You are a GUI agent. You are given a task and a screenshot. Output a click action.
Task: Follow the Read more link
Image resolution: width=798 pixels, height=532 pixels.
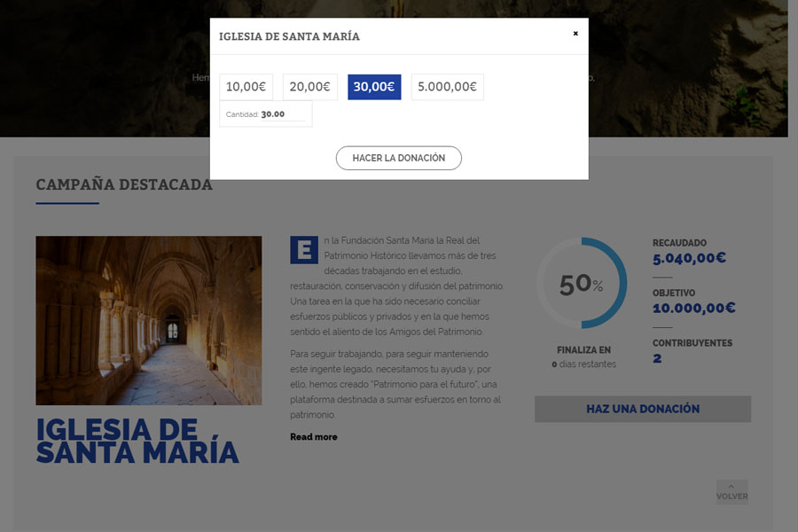pos(313,437)
